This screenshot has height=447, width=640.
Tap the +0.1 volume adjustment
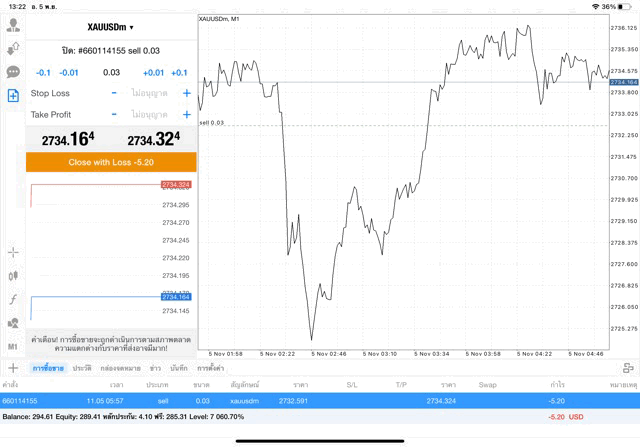(179, 72)
